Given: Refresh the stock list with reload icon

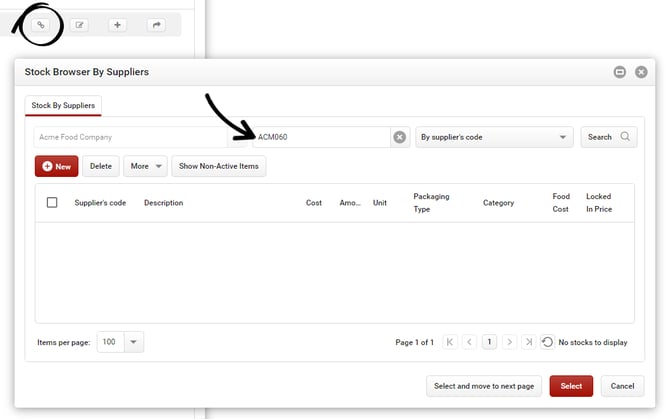Looking at the screenshot, I should tap(547, 342).
